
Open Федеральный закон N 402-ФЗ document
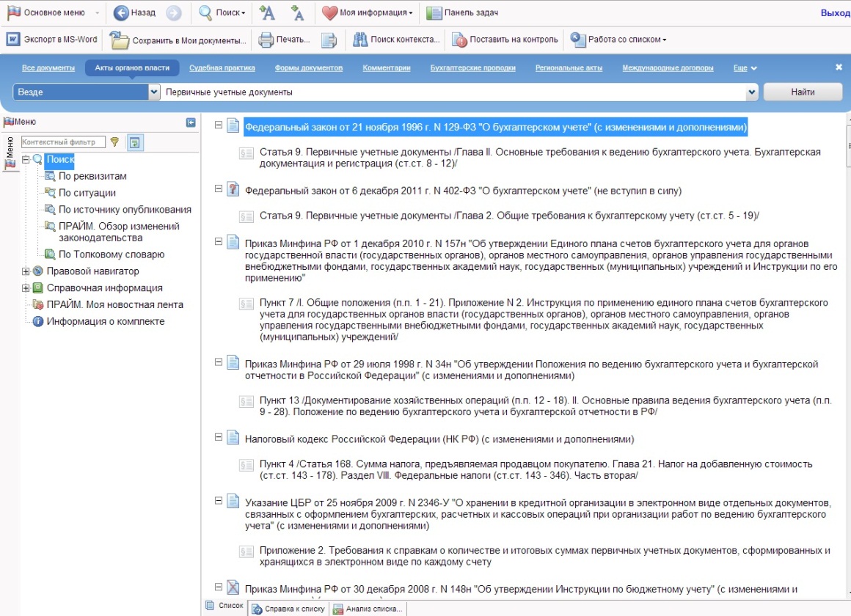(463, 191)
